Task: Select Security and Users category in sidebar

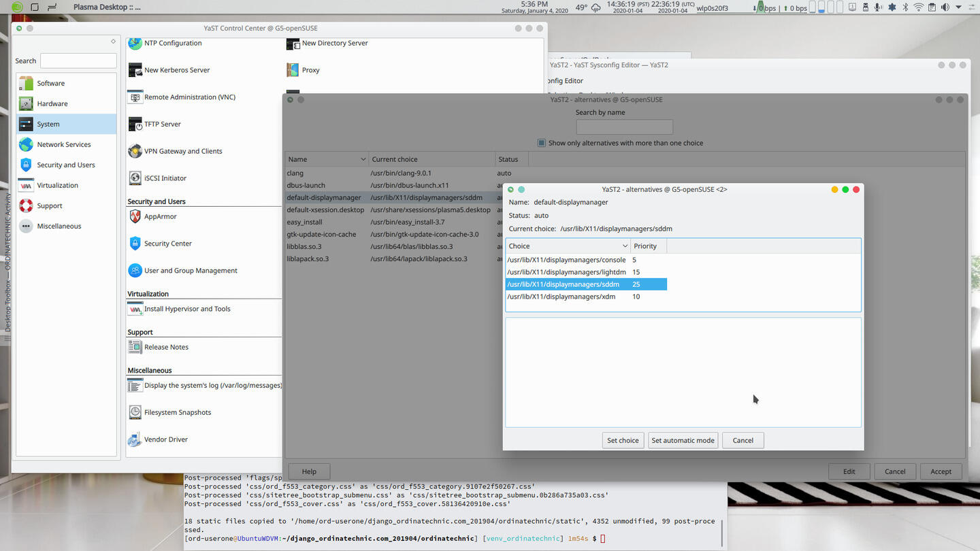Action: [x=67, y=165]
